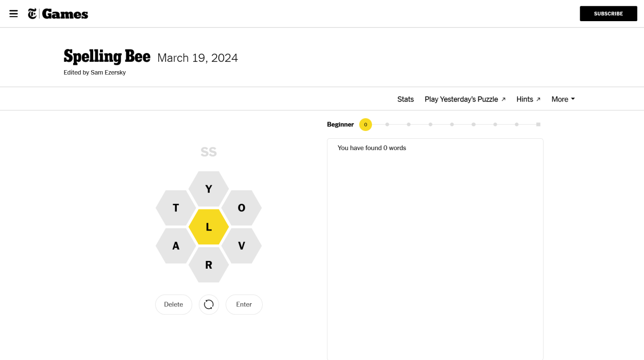The height and width of the screenshot is (360, 644).
Task: Select the letter Y hexagon
Action: (x=209, y=189)
